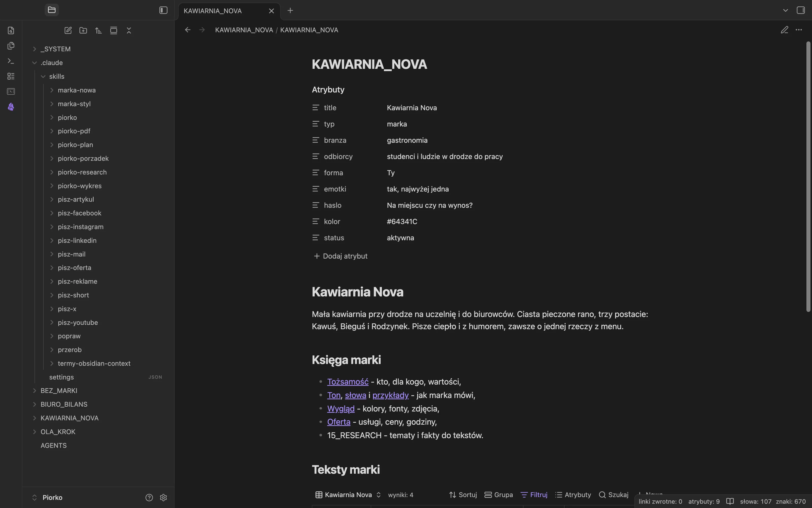The image size is (812, 508).
Task: Toggle the right sidebar panel icon
Action: pos(801,10)
